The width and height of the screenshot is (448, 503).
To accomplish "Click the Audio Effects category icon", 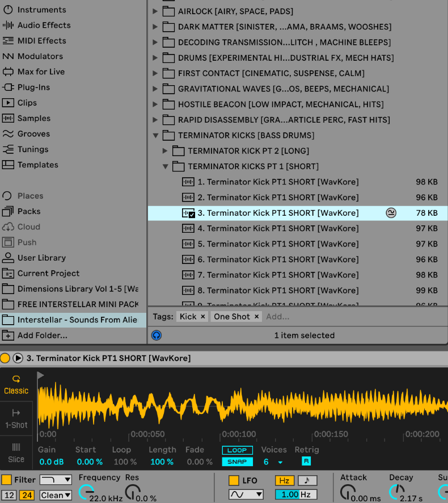I will click(8, 25).
